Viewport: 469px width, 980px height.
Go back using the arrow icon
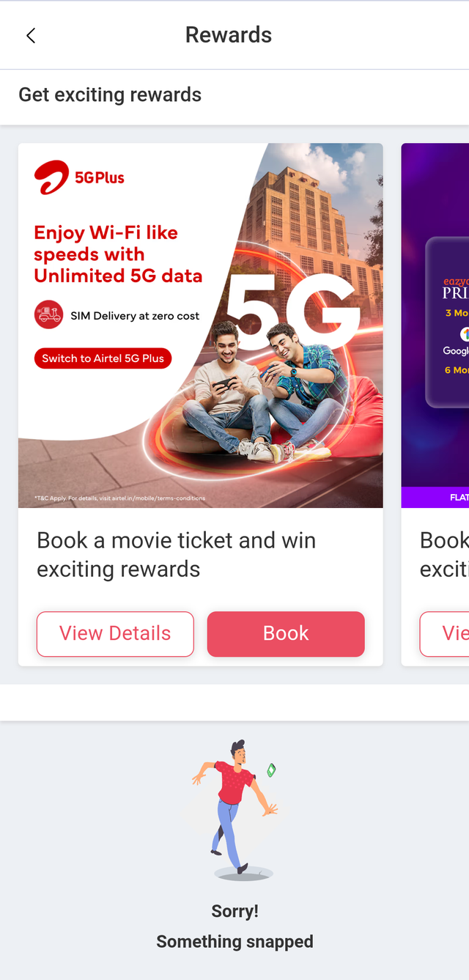[x=31, y=35]
